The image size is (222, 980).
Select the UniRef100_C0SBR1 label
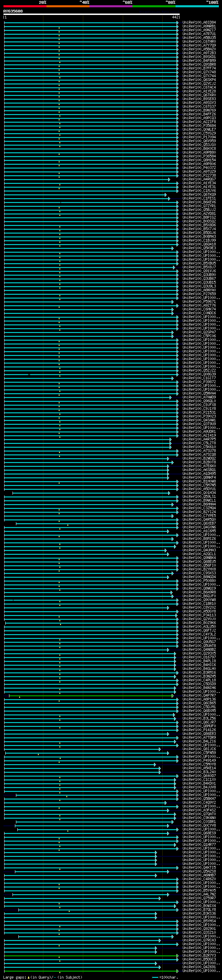[199, 822]
